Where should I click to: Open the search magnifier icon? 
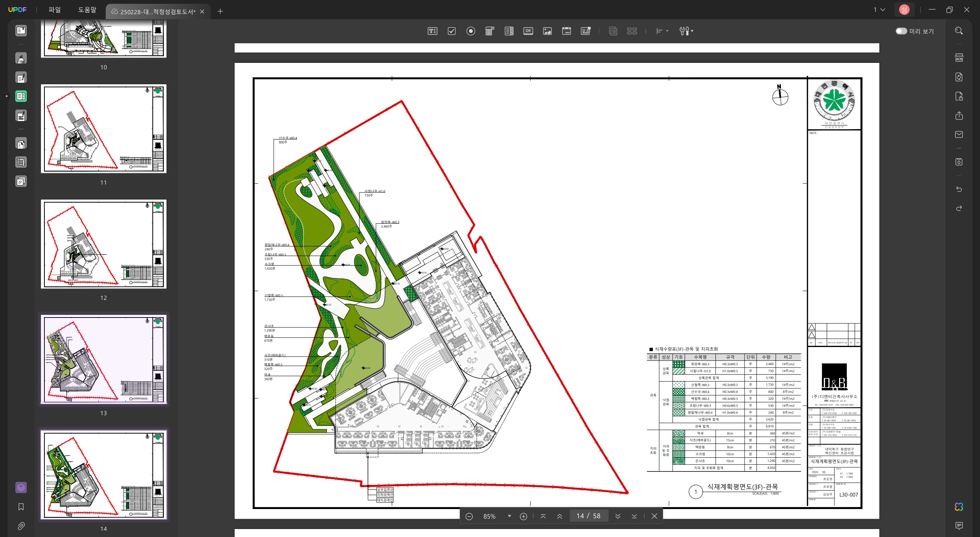coord(959,31)
